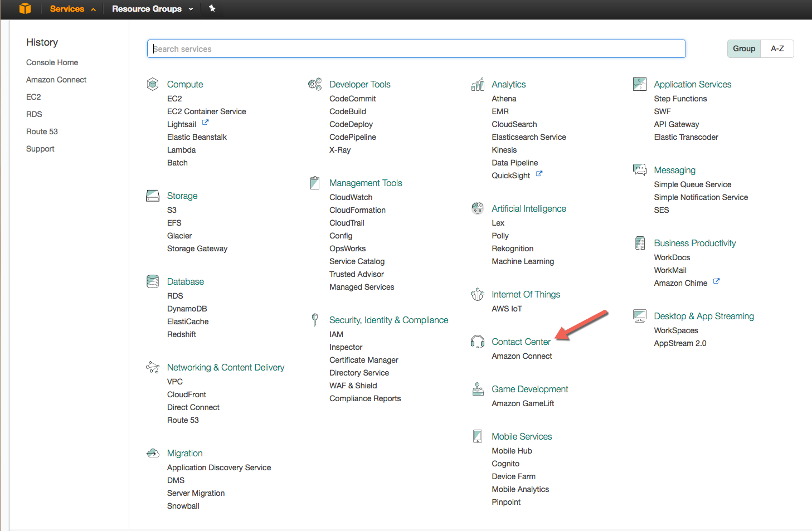Image resolution: width=812 pixels, height=531 pixels.
Task: Open the IAM service link
Action: 336,334
